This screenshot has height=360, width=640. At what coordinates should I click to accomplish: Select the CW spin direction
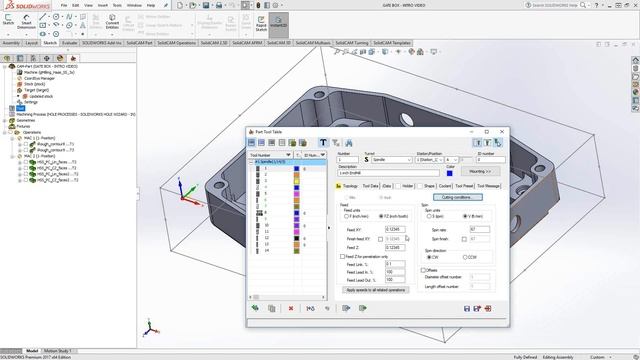pyautogui.click(x=429, y=258)
